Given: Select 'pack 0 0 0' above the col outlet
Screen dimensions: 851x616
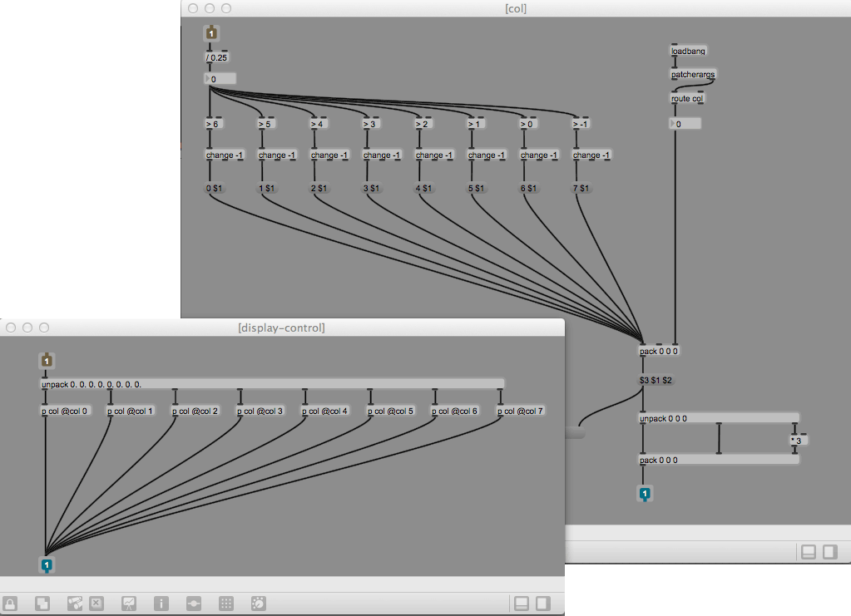Looking at the screenshot, I should (x=719, y=460).
